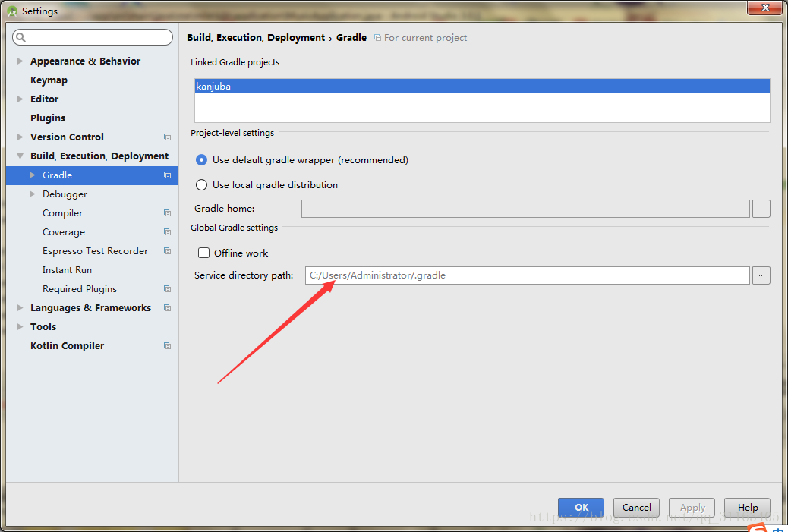Open the Instant Run settings page
Image resolution: width=788 pixels, height=532 pixels.
pos(67,269)
